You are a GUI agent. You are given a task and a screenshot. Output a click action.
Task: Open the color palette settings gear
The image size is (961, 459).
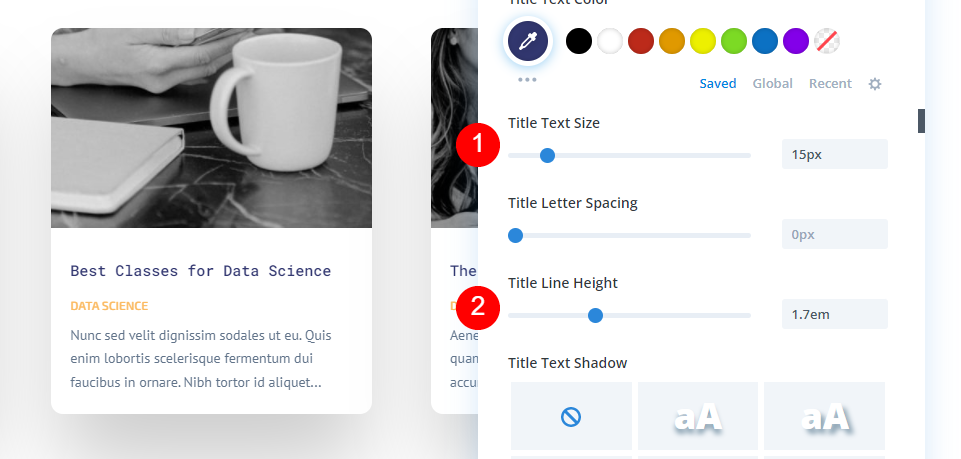click(x=875, y=84)
